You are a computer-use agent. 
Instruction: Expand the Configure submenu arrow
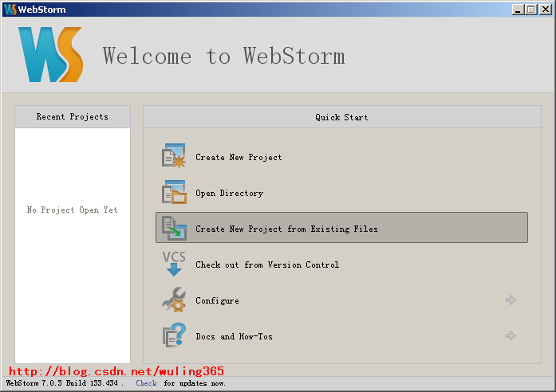click(511, 300)
